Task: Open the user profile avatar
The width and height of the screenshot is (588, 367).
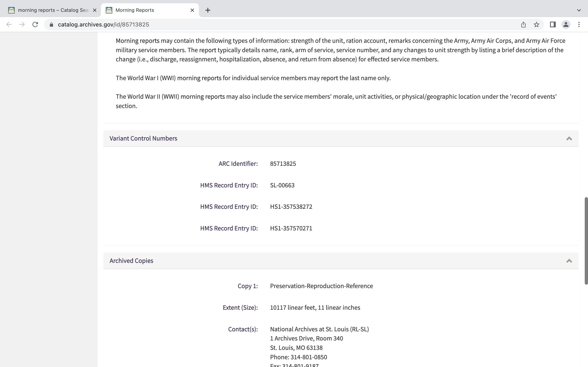Action: 566,24
